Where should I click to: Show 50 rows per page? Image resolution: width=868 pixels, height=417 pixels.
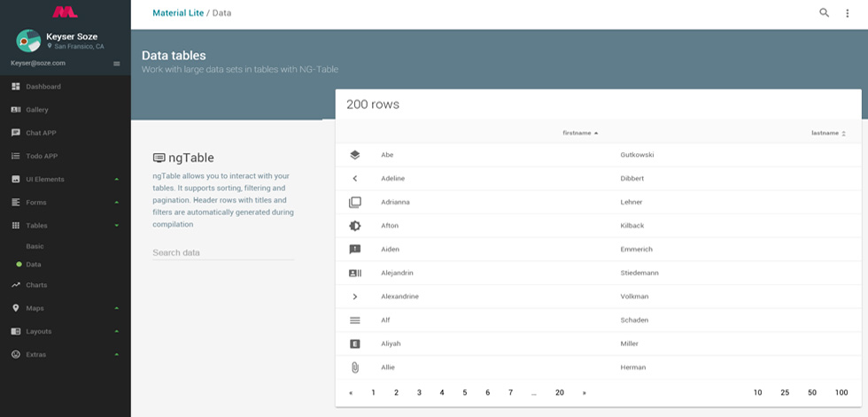coord(812,393)
